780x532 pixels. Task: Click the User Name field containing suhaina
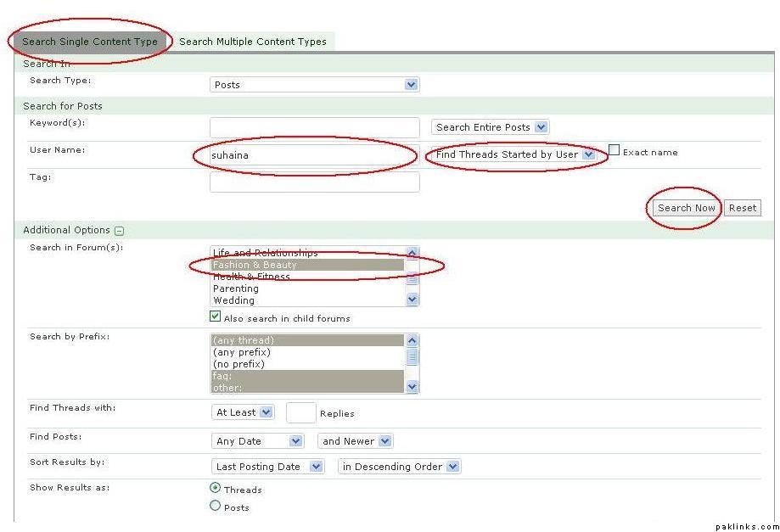(x=314, y=155)
